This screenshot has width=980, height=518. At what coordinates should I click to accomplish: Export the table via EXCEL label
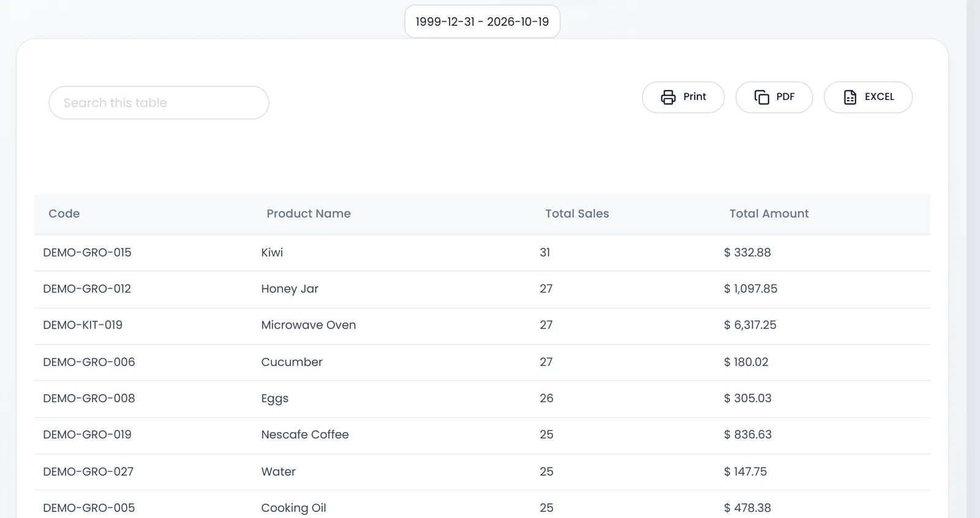[880, 97]
